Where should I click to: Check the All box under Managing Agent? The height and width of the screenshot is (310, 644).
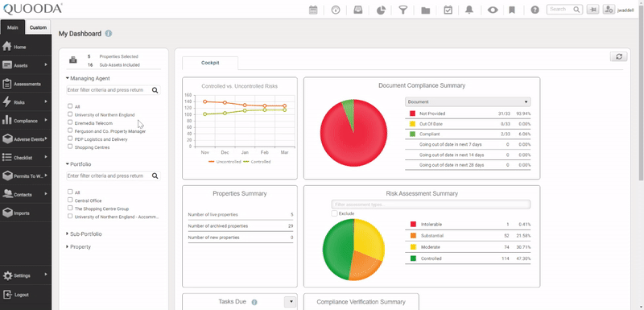tap(70, 106)
